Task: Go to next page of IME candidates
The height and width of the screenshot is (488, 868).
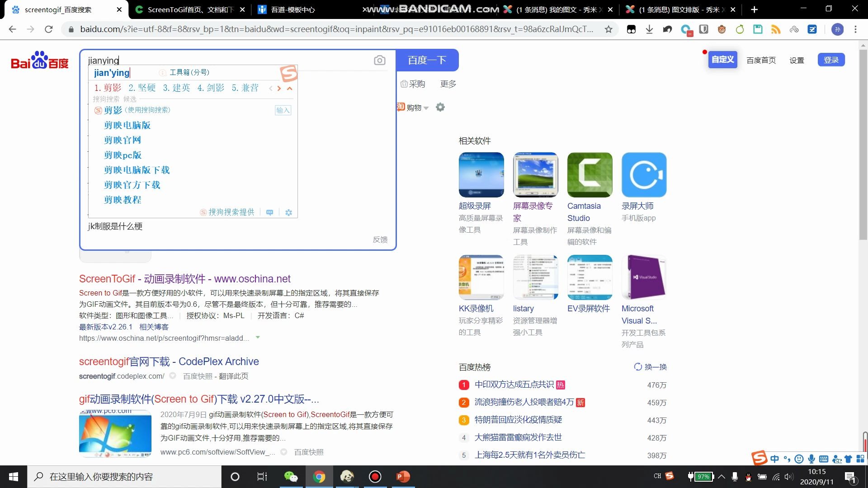Action: pyautogui.click(x=279, y=88)
